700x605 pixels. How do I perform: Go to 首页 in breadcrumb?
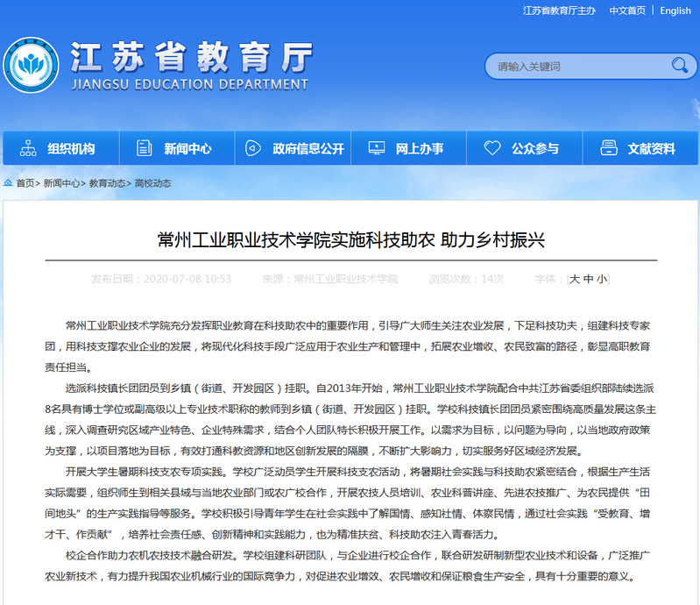tap(25, 183)
